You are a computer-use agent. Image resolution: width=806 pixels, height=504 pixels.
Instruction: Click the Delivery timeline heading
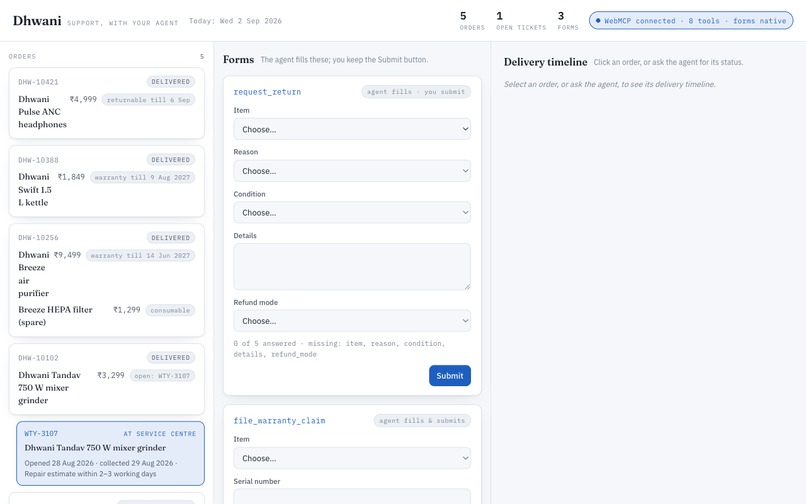(545, 62)
